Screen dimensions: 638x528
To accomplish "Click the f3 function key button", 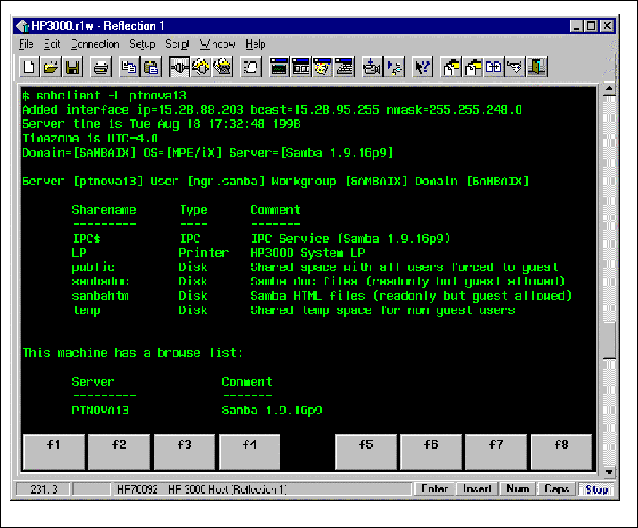I will click(184, 452).
